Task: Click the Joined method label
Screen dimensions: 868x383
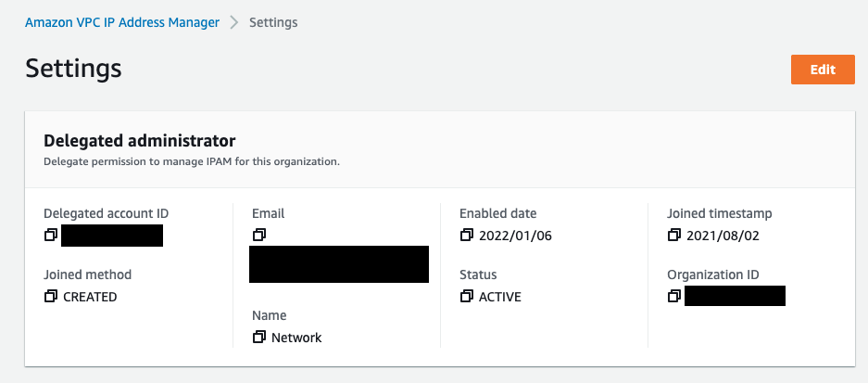Action: coord(87,274)
